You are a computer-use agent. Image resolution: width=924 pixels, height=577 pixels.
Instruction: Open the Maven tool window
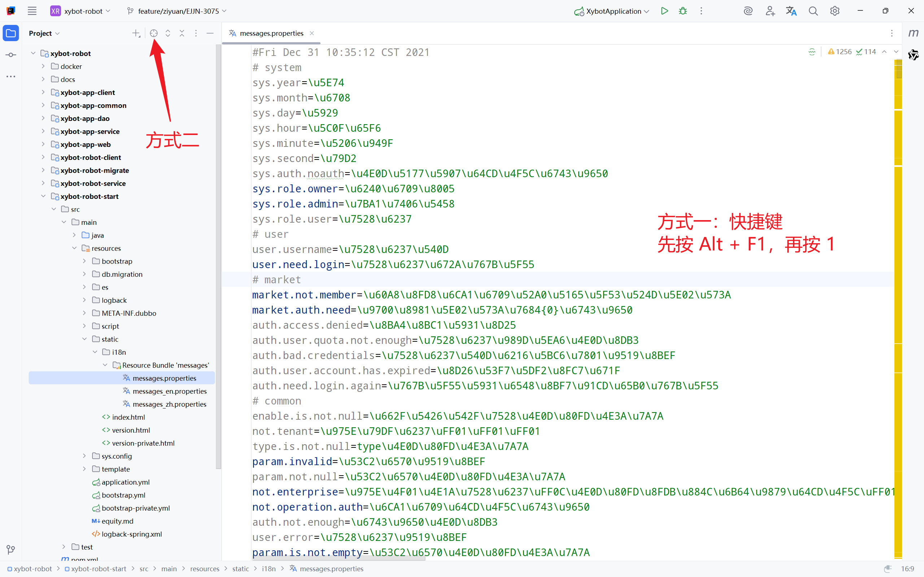(x=913, y=33)
